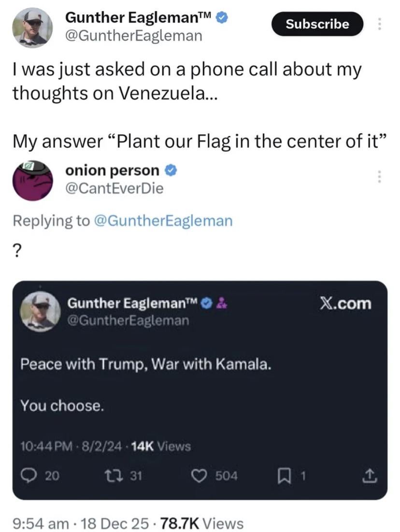Click the avatar inside the quoted dark tweet
This screenshot has height=532, width=400.
40,312
